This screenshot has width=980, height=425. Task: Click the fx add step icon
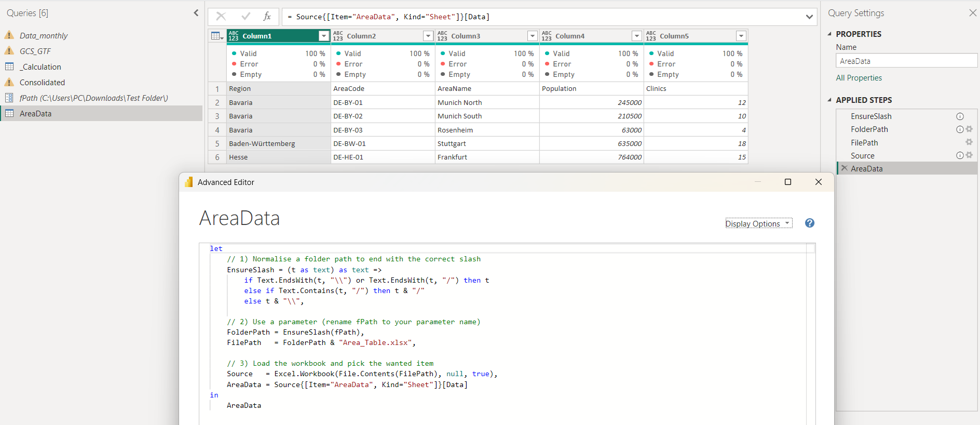coord(267,17)
